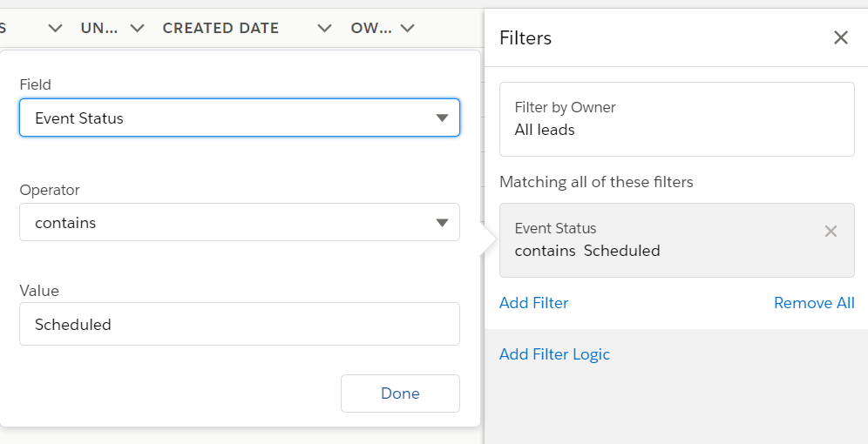Sort by the truncated UN... column header

99,28
